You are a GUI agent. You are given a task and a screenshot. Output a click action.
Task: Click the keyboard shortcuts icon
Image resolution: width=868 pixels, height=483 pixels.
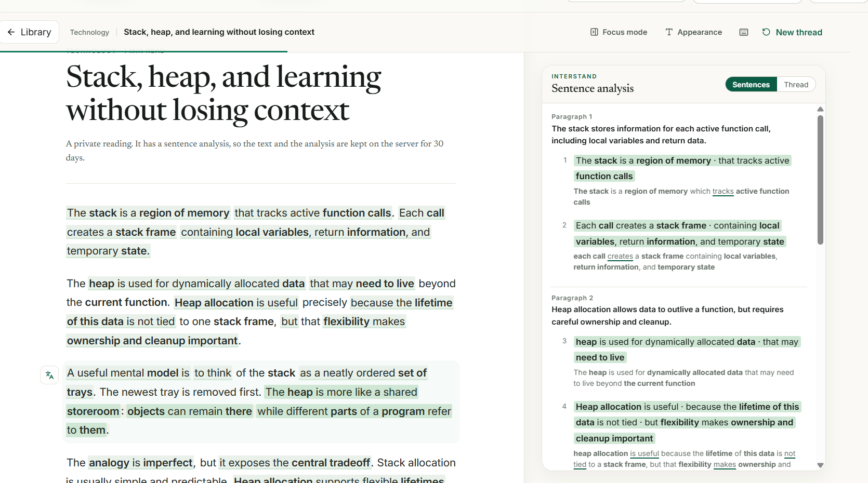click(744, 32)
